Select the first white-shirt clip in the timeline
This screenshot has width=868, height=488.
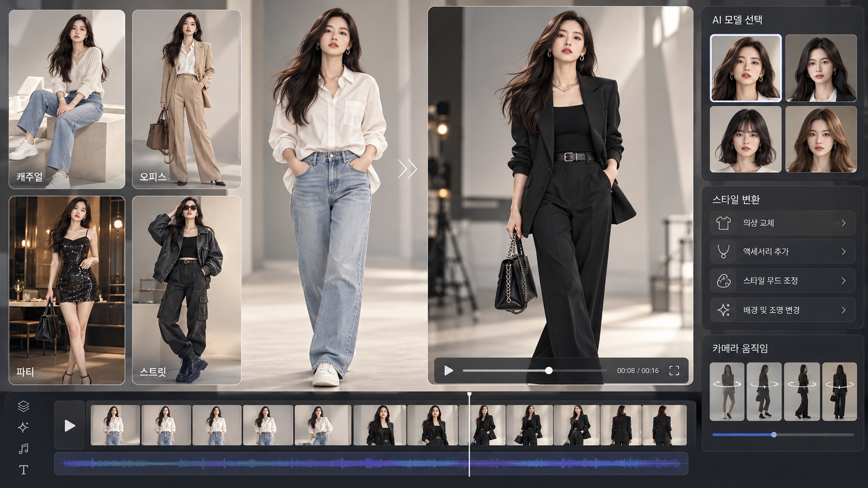pyautogui.click(x=115, y=425)
